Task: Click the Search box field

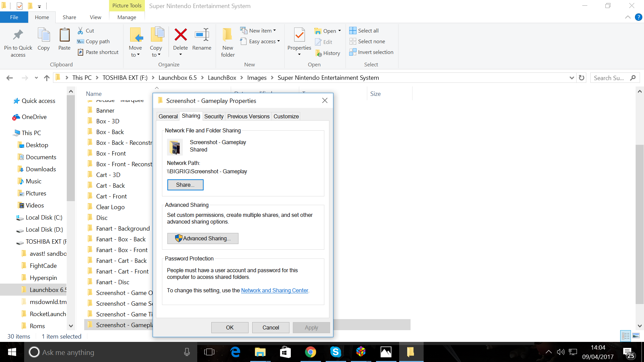Action: [614, 78]
